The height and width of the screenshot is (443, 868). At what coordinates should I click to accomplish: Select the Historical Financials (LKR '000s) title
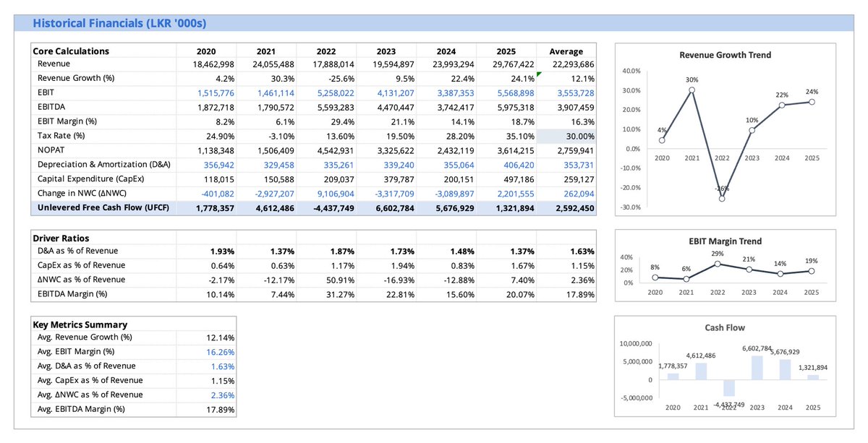point(119,24)
